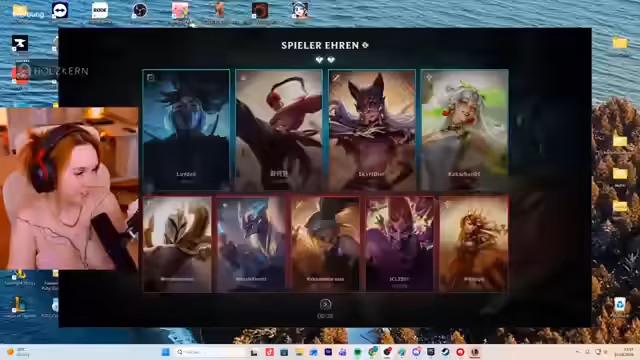Honor the player Kakadian05
640x360 pixels.
[464, 130]
